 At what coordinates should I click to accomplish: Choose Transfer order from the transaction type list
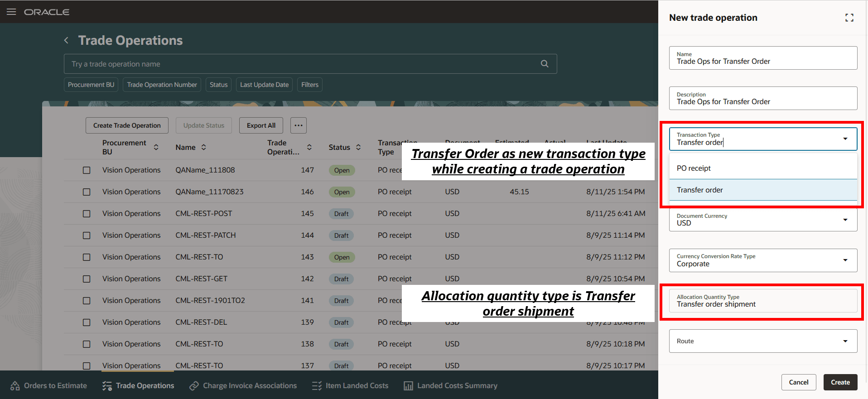(x=763, y=190)
